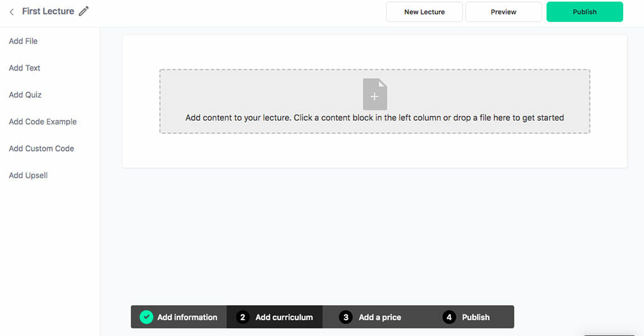Go back using the left chevron arrow
This screenshot has height=336, width=644.
pos(11,12)
